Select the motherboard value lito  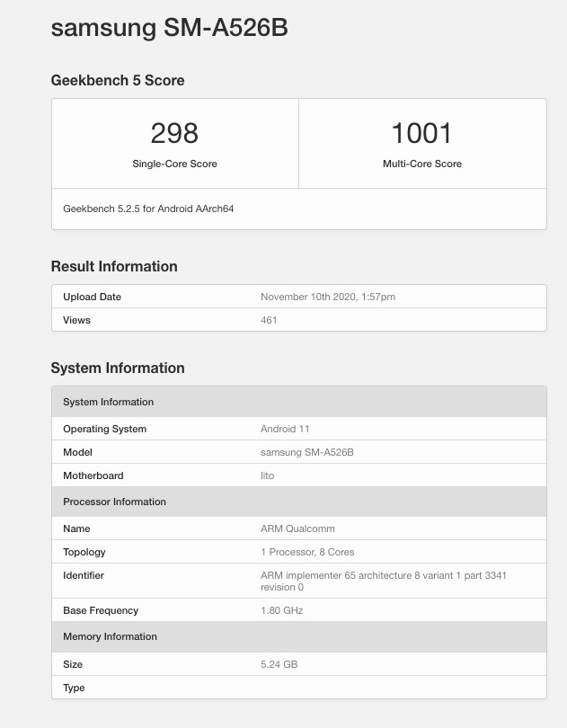point(268,475)
